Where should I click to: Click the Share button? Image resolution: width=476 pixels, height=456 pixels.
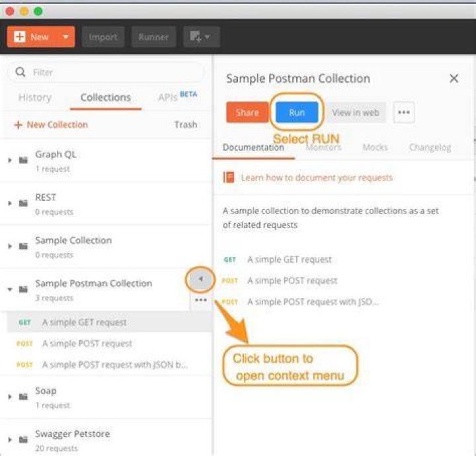[247, 112]
